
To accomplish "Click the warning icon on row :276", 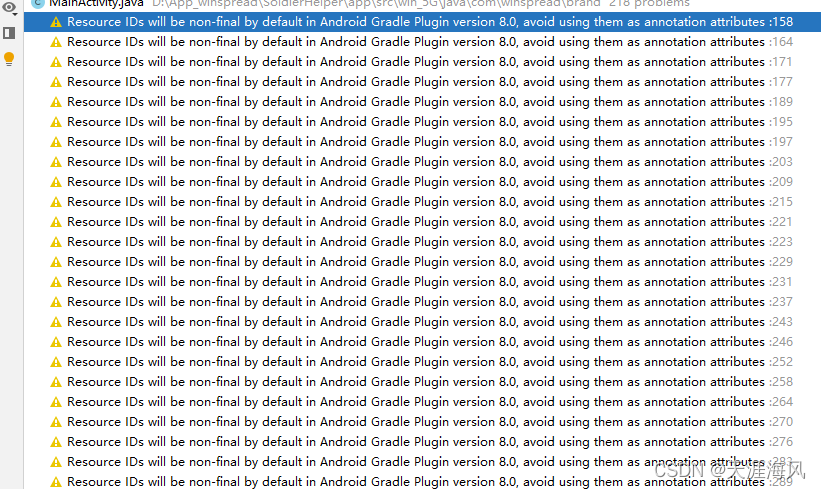I will coord(56,442).
